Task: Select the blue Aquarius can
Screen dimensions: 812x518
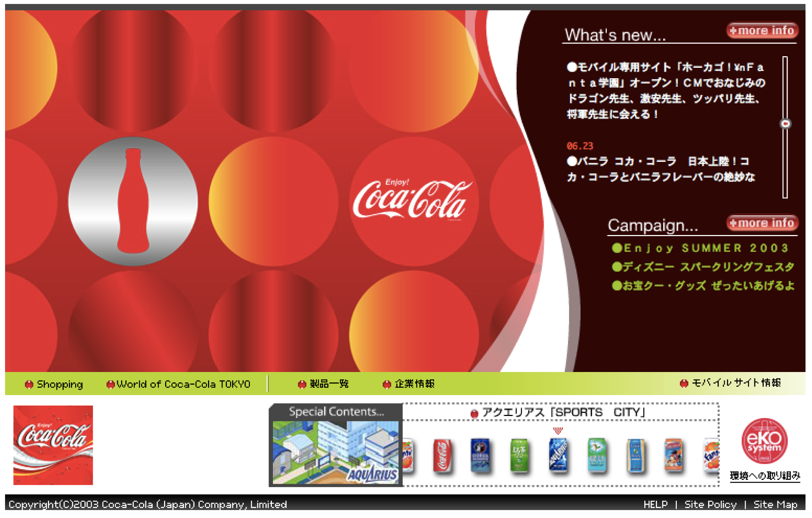Action: click(x=558, y=454)
